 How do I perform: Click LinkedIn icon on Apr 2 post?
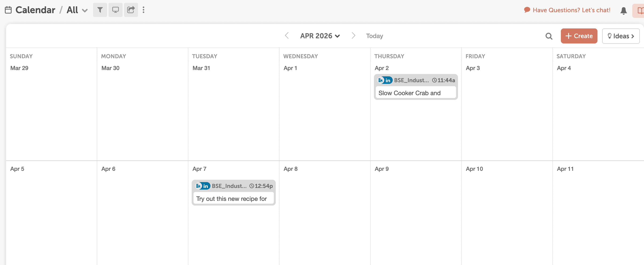pos(388,80)
